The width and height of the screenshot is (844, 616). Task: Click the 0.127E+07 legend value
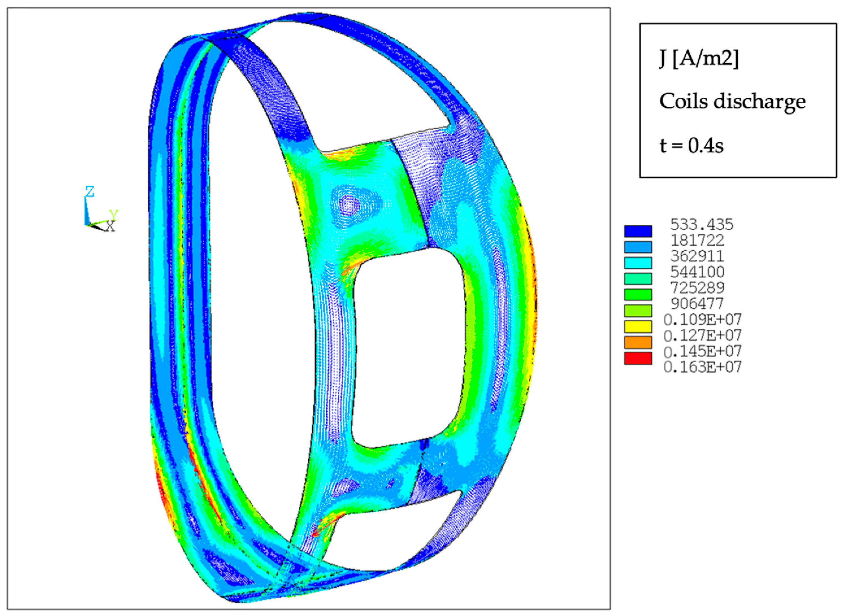click(702, 336)
